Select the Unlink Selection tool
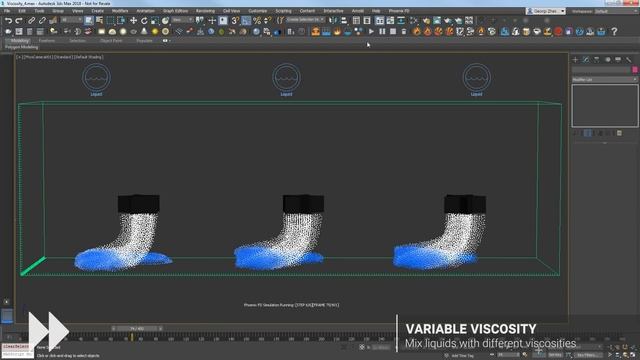640x360 pixels. 42,20
